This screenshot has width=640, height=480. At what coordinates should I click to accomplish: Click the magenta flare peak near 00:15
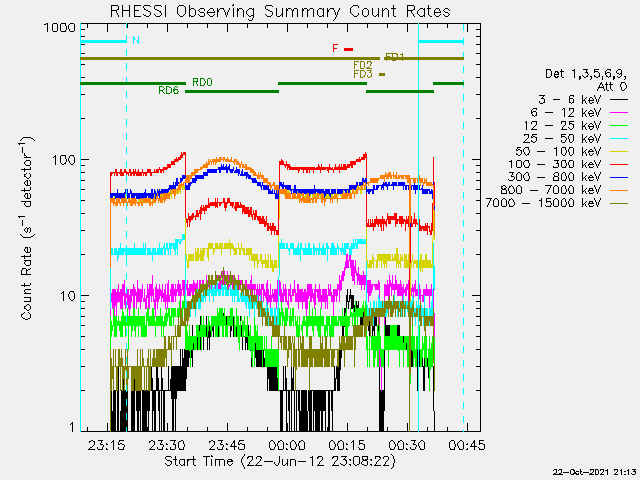(348, 258)
